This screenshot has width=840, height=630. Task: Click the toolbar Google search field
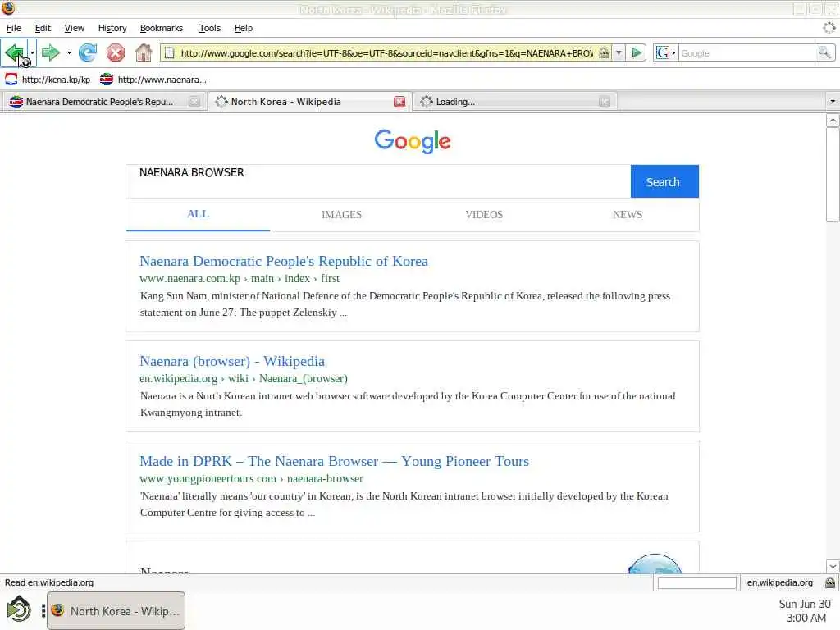(746, 53)
